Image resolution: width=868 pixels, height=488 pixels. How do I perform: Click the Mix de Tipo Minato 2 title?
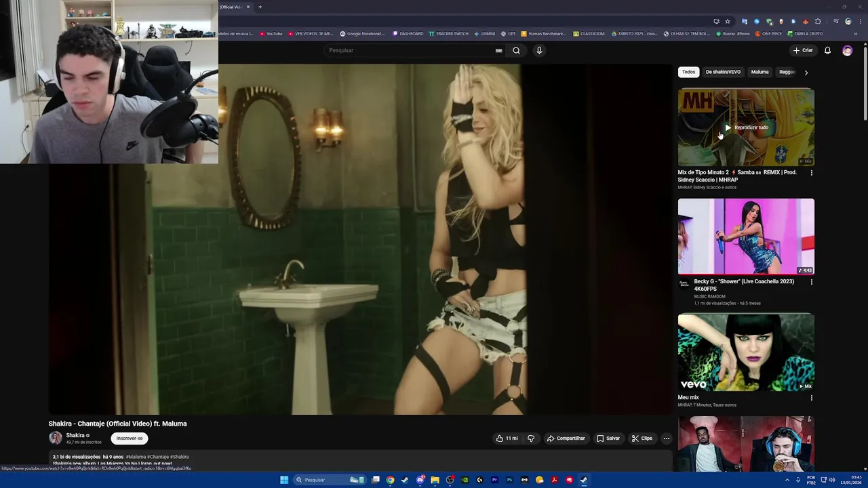737,176
